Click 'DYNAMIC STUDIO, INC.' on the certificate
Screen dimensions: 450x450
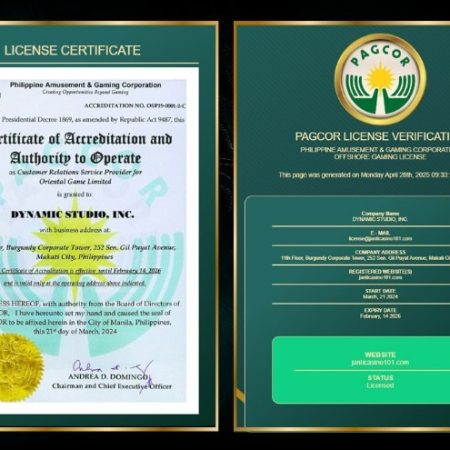pyautogui.click(x=72, y=214)
